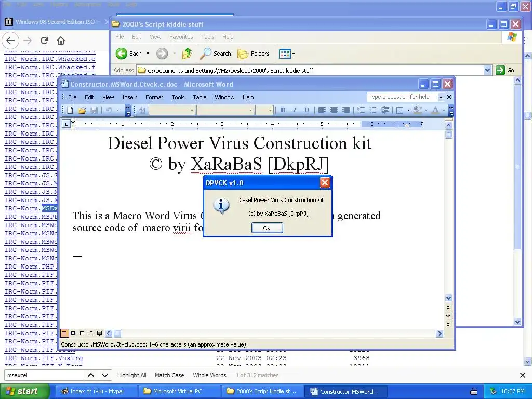Open the Word Window menu

click(224, 97)
